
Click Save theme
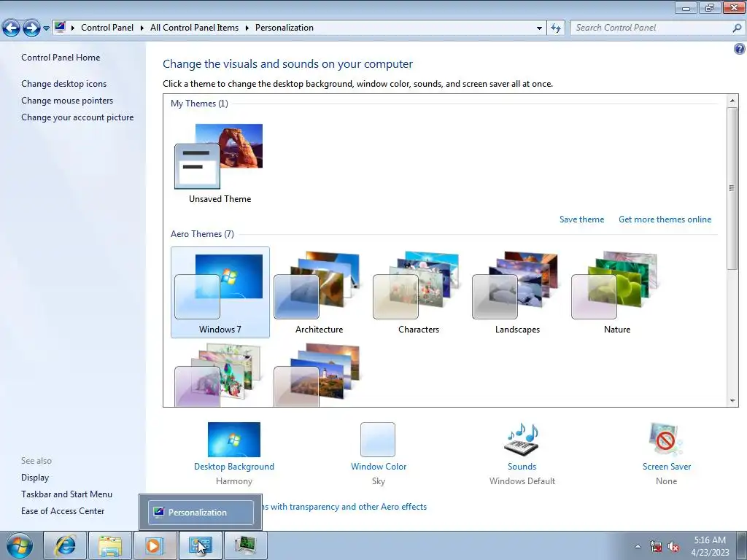pos(581,219)
